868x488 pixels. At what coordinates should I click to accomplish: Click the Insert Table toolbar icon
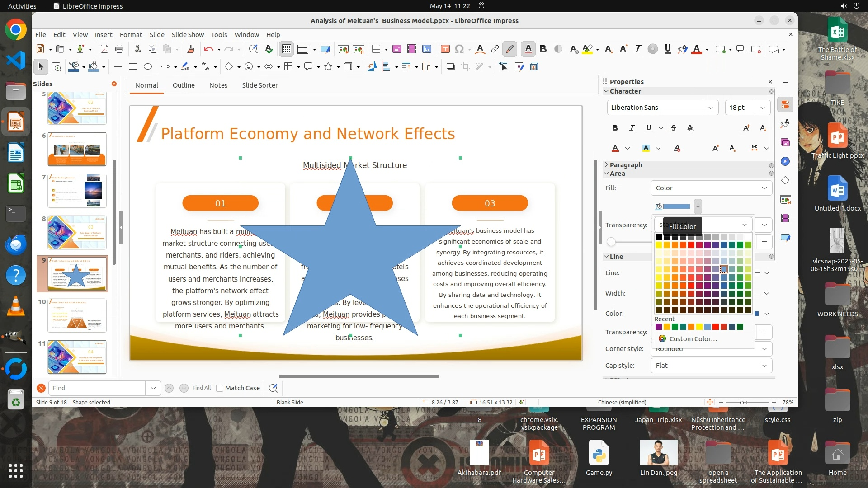click(x=376, y=49)
